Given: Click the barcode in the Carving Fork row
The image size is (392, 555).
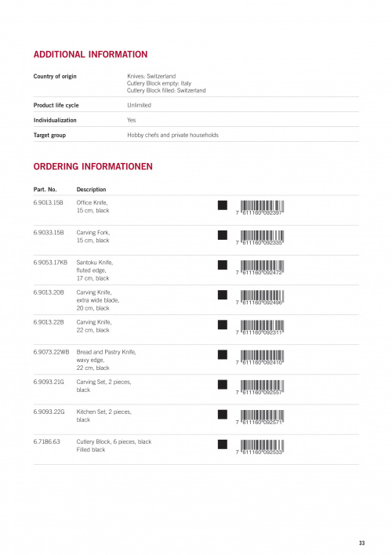Looking at the screenshot, I should [x=260, y=238].
